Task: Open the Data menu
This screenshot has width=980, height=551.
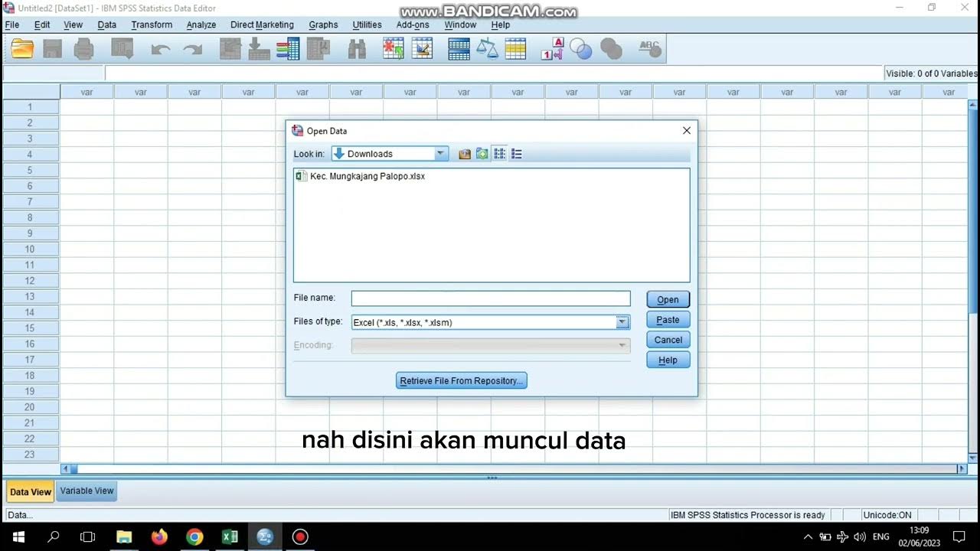Action: (x=107, y=24)
